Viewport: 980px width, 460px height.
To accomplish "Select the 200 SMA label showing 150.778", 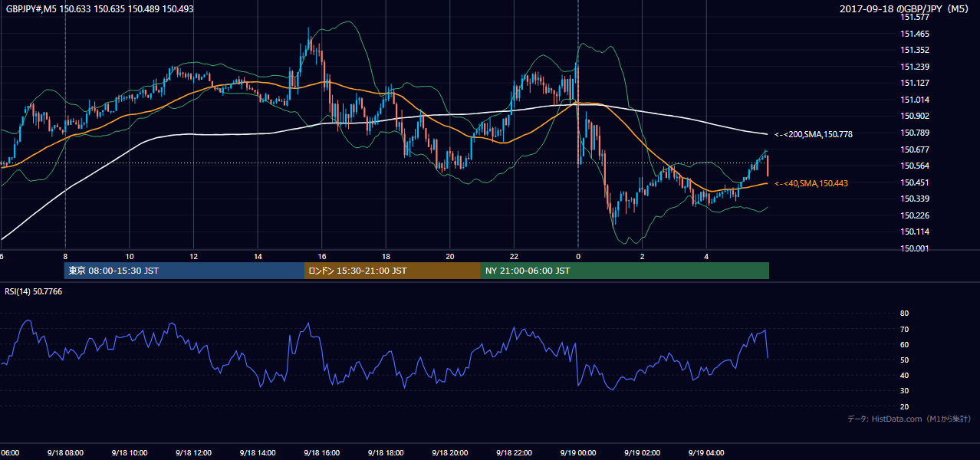I will coord(814,134).
